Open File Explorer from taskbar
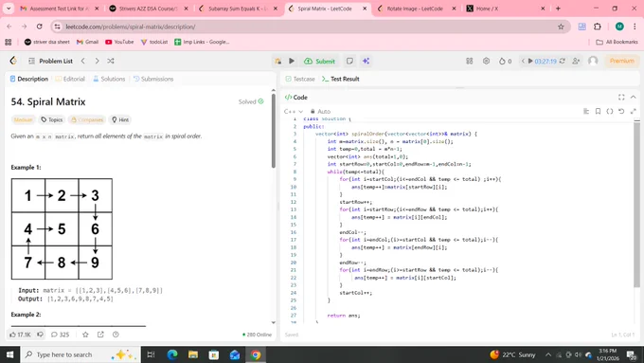Image resolution: width=644 pixels, height=363 pixels. point(193,354)
